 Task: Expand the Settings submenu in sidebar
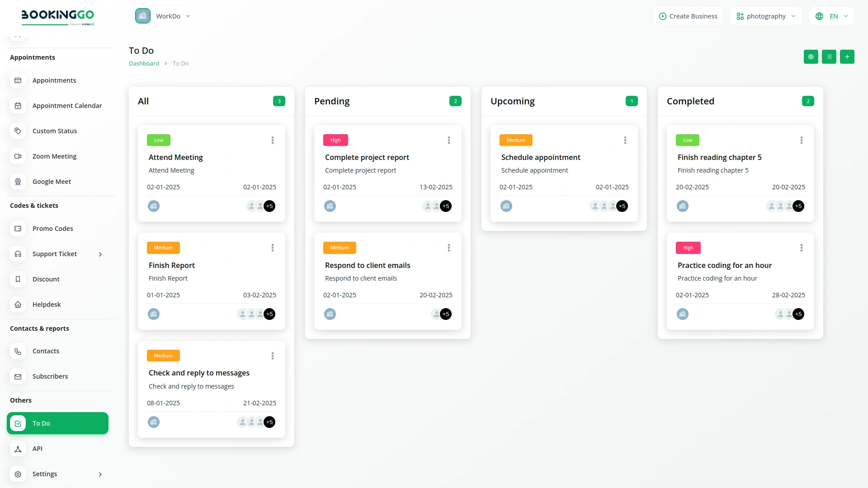click(100, 474)
